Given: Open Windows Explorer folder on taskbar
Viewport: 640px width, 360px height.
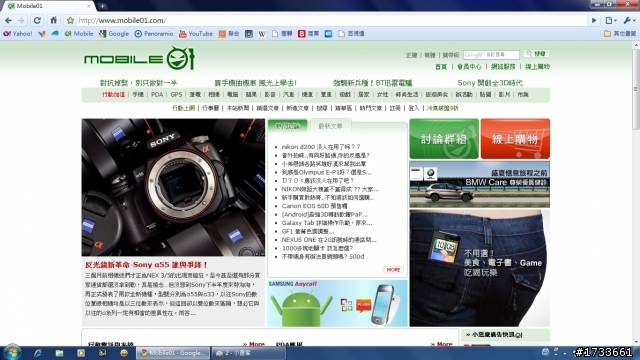Looking at the screenshot, I should (x=60, y=353).
